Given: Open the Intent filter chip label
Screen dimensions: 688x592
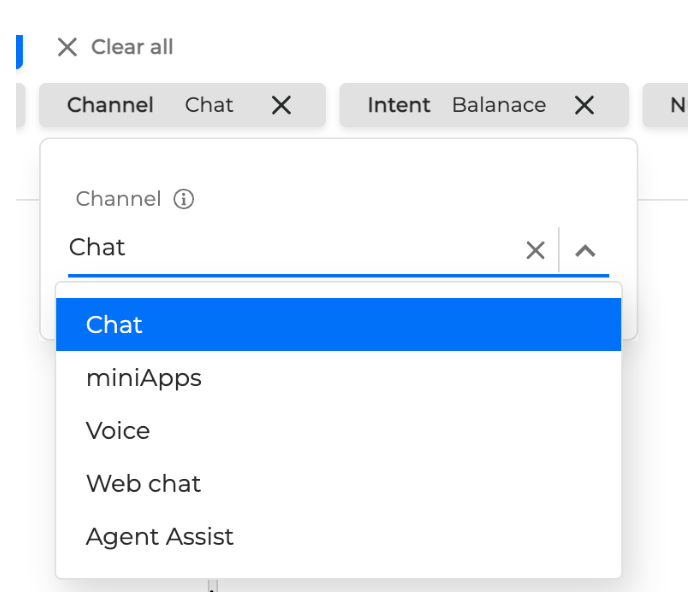Looking at the screenshot, I should pos(398,105).
